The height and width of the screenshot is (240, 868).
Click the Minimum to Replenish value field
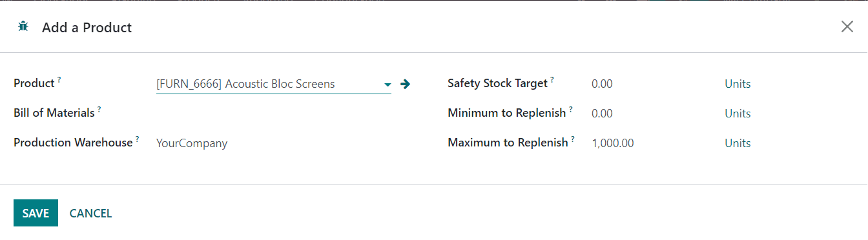(652, 114)
